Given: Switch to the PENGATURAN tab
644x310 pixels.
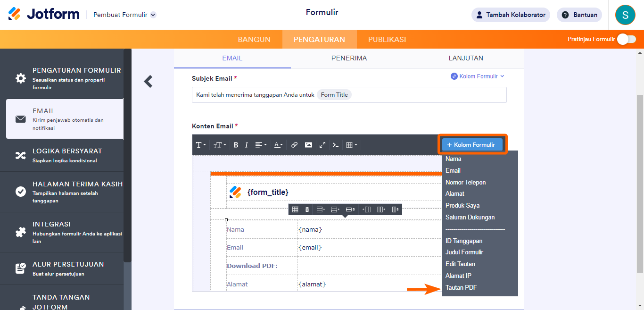Looking at the screenshot, I should pos(319,40).
